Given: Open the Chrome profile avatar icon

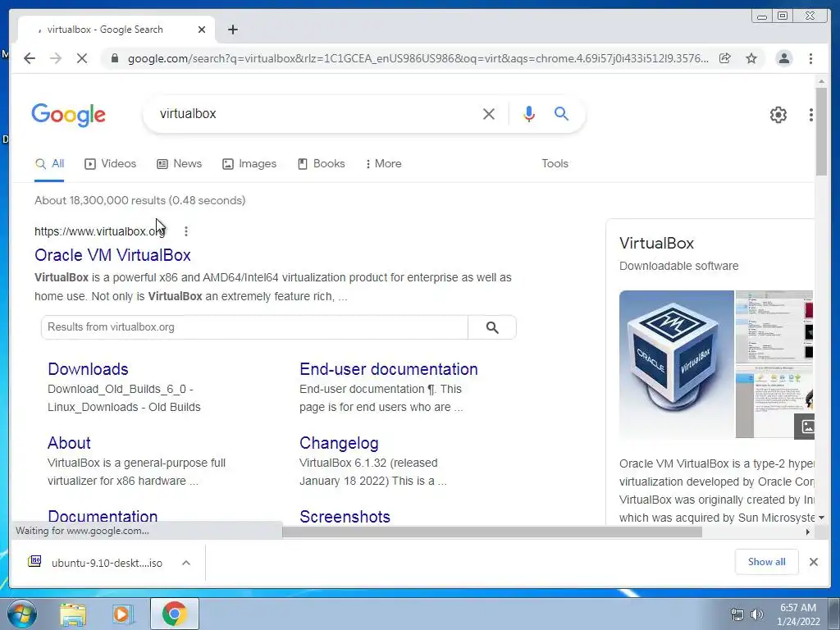Looking at the screenshot, I should pyautogui.click(x=783, y=58).
